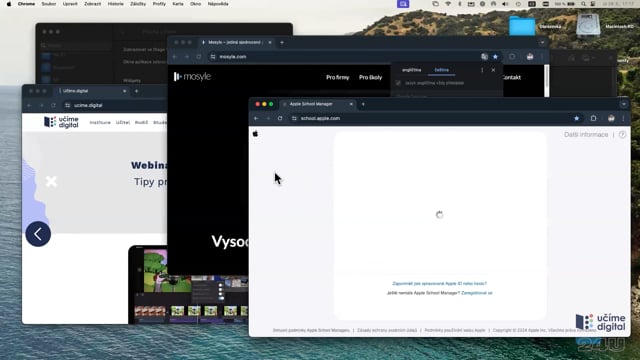Open extensions puzzle icon in Apple School Manager window
Viewport: 640px width, 360px height.
coord(593,118)
